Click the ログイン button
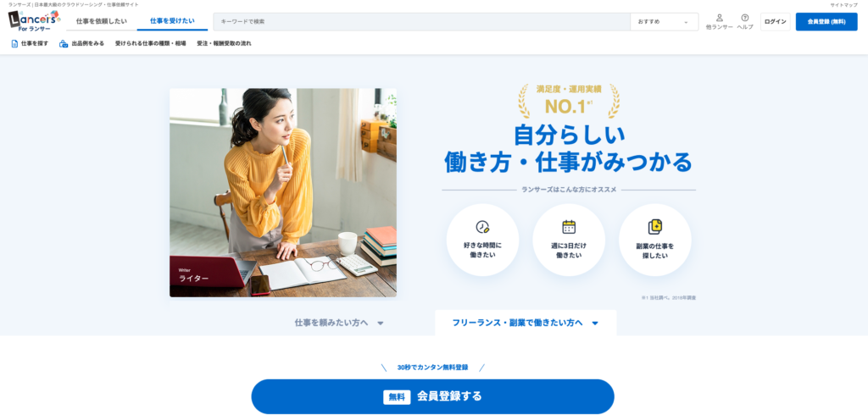The height and width of the screenshot is (420, 868). point(775,21)
